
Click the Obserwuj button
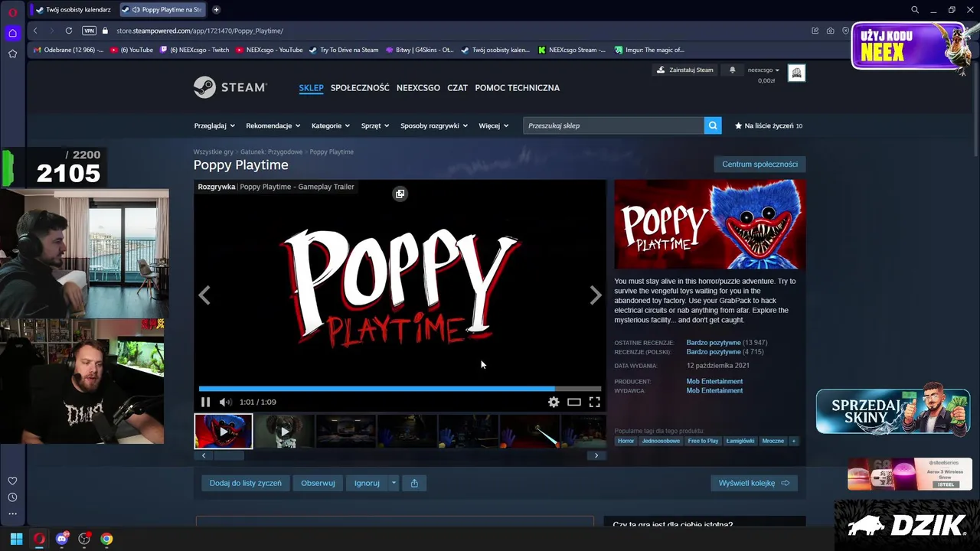(318, 483)
